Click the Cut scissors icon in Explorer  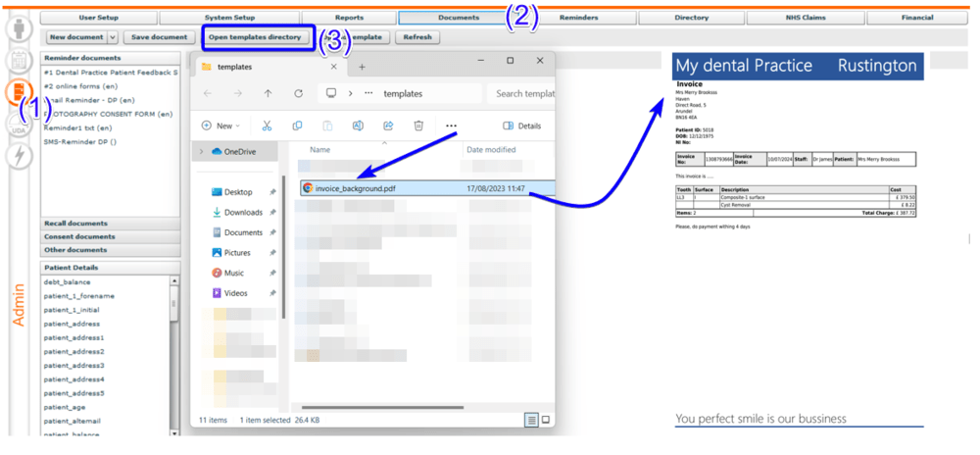click(x=267, y=126)
